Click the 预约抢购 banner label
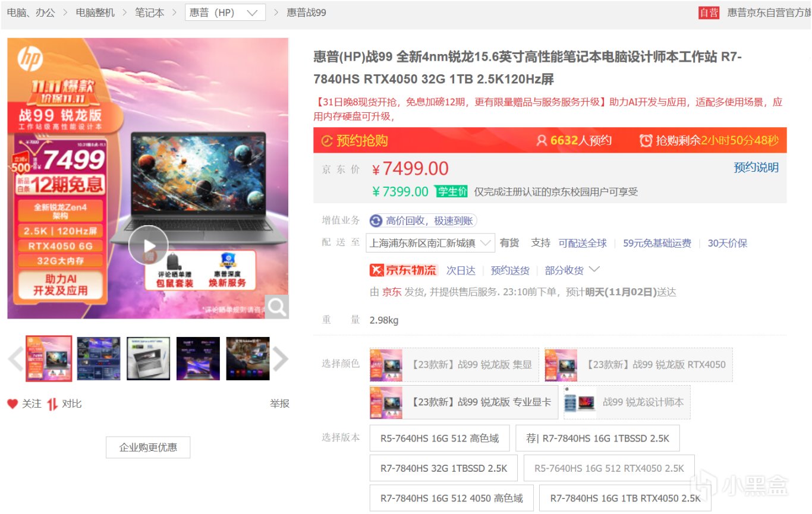 pyautogui.click(x=362, y=141)
